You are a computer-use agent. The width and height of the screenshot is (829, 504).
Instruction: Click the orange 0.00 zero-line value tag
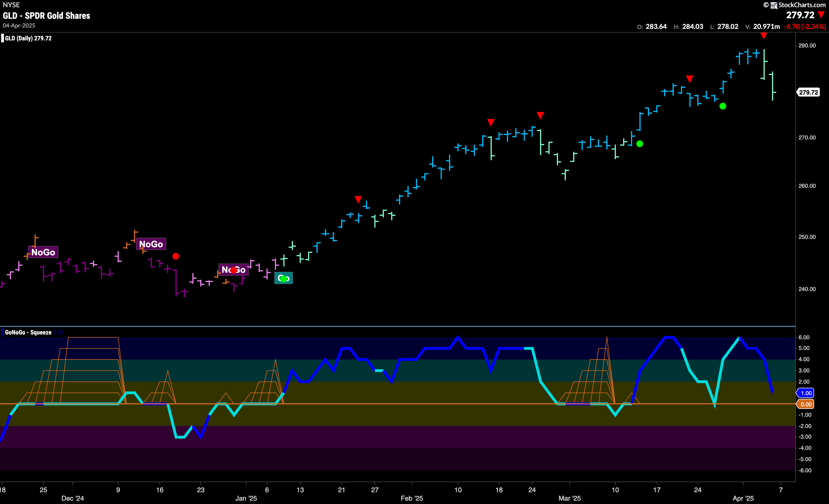pyautogui.click(x=805, y=404)
